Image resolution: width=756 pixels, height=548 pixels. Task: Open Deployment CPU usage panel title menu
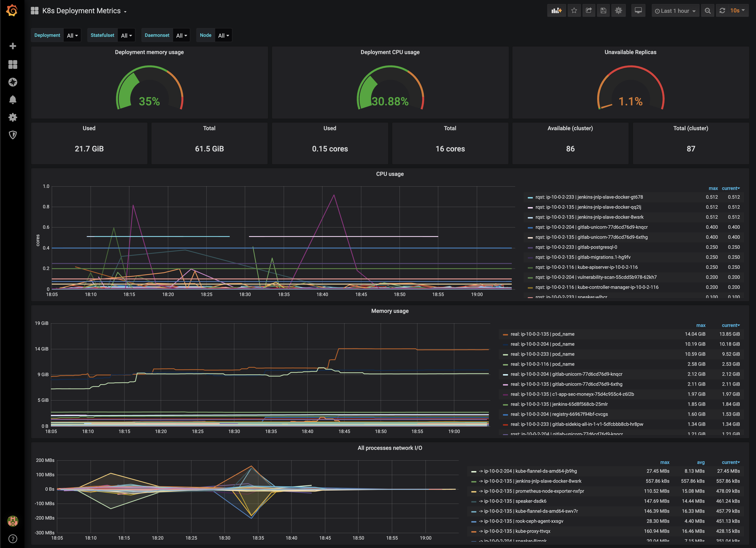pyautogui.click(x=390, y=52)
